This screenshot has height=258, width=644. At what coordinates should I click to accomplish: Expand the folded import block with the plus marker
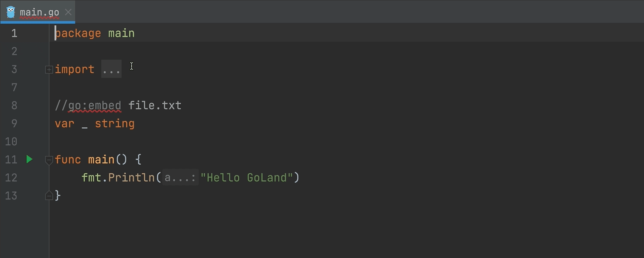pos(49,69)
